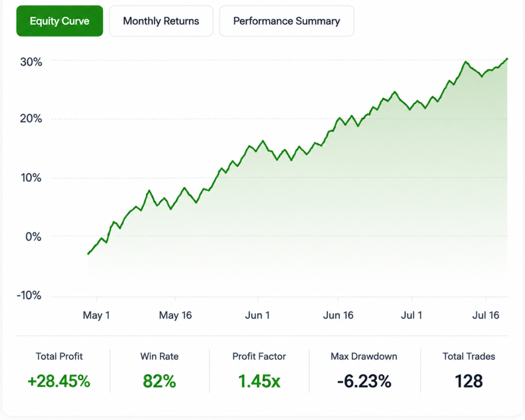Click the 30% y-axis label
The width and height of the screenshot is (525, 420).
tap(31, 62)
